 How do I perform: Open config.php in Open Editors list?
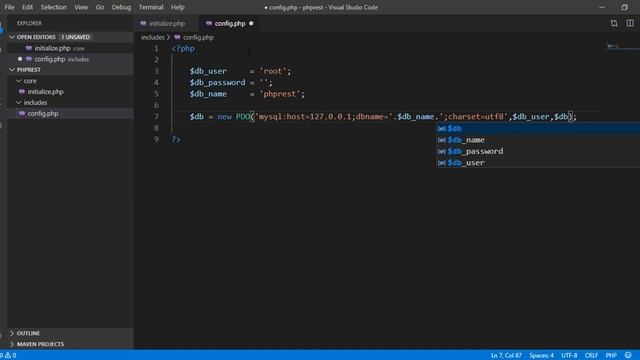pos(71,59)
